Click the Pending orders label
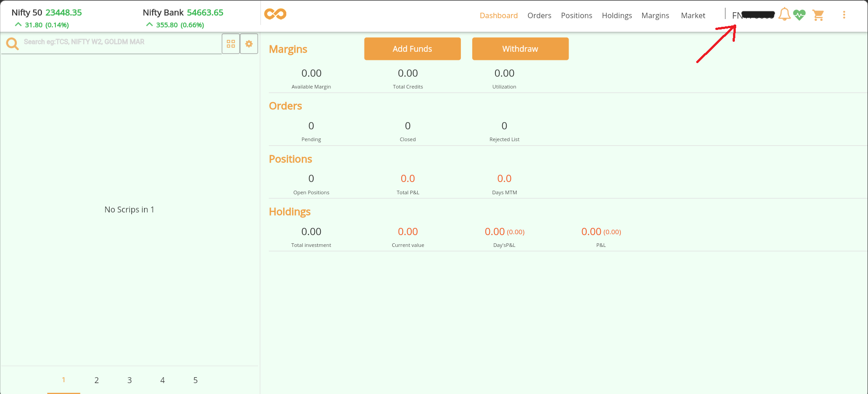The height and width of the screenshot is (394, 868). 311,139
